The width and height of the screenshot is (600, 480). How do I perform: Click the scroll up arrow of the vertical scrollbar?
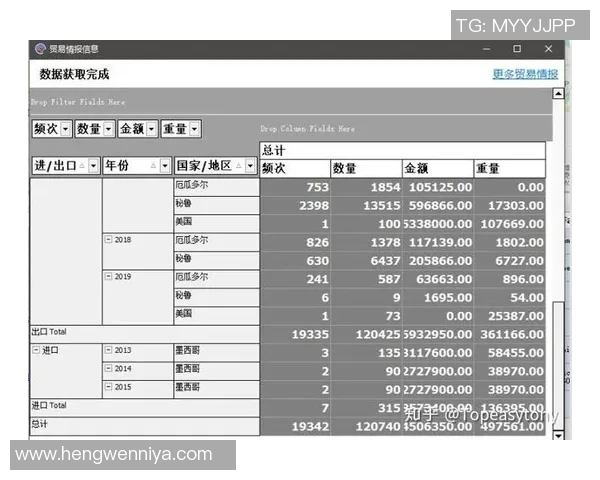[558, 93]
